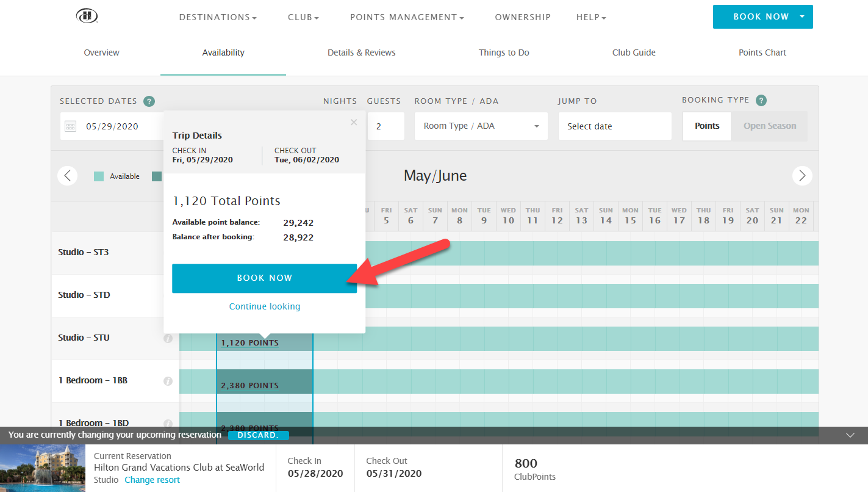Open info icon for Studio – STU
Viewport: 868px width, 492px height.
[x=168, y=338]
